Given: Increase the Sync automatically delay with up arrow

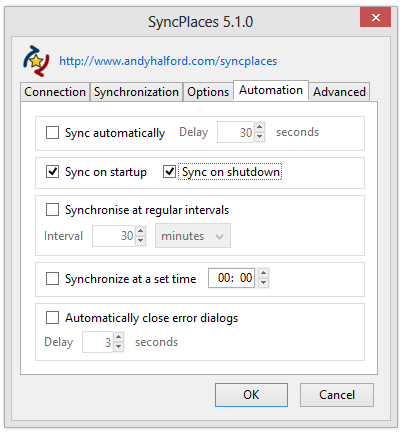Looking at the screenshot, I should [x=260, y=127].
